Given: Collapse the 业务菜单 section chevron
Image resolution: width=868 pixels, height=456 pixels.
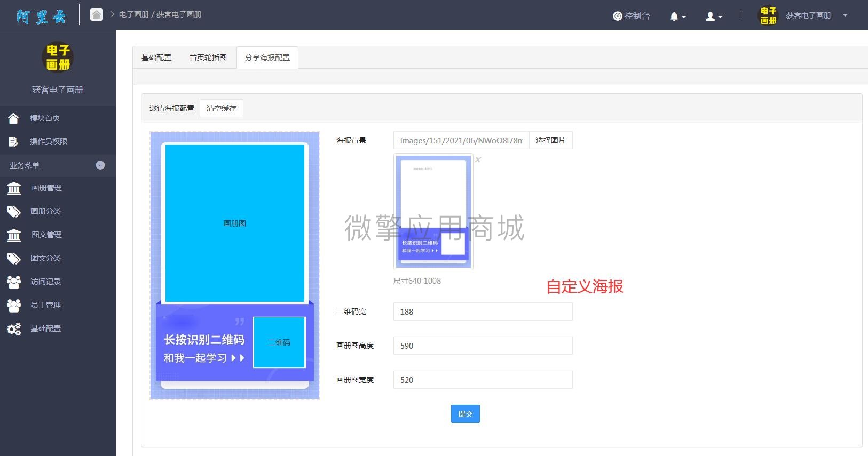Looking at the screenshot, I should (x=100, y=165).
